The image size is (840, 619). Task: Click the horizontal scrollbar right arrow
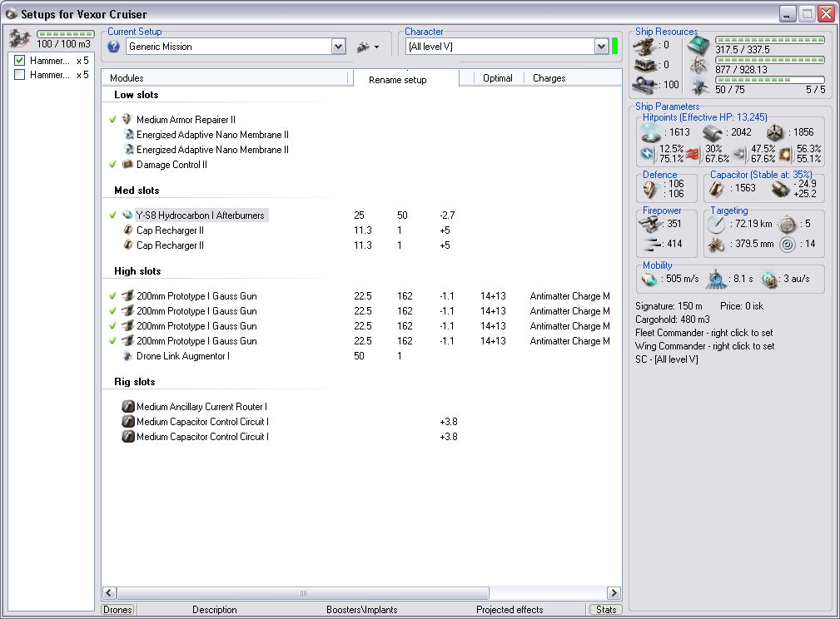614,592
